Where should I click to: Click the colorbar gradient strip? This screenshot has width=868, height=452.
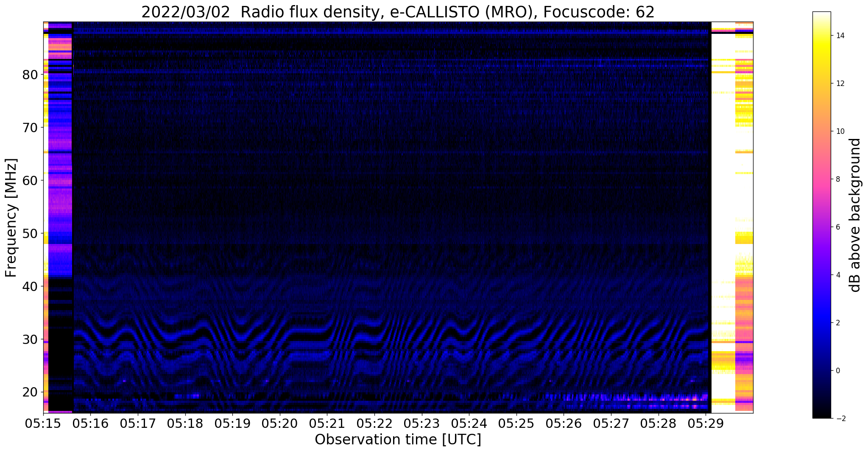click(821, 215)
